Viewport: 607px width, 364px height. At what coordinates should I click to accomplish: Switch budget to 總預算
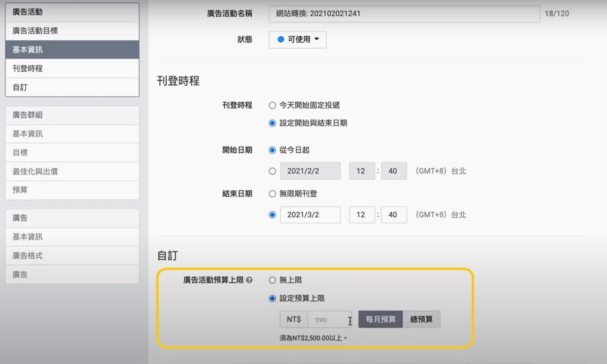(422, 319)
